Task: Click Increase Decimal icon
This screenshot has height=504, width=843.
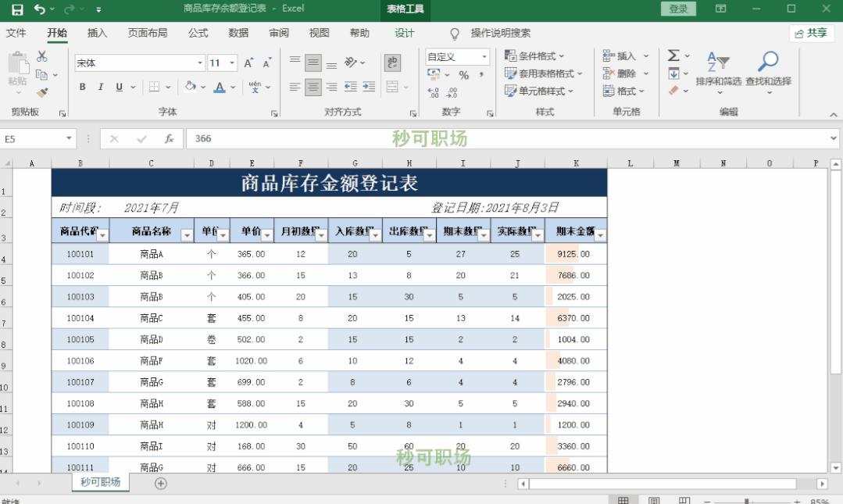Action: [x=434, y=92]
